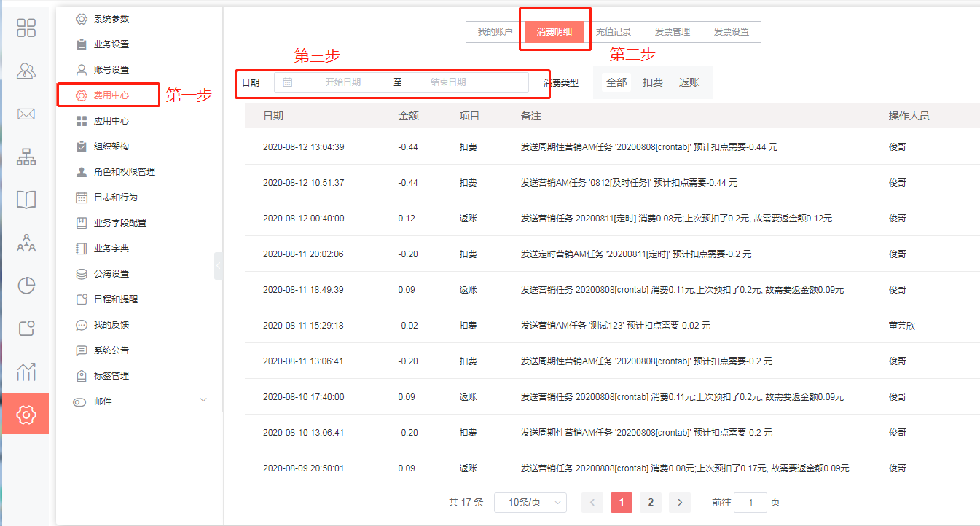
Task: Expand the 邮件 submenu chevron
Action: (x=203, y=400)
